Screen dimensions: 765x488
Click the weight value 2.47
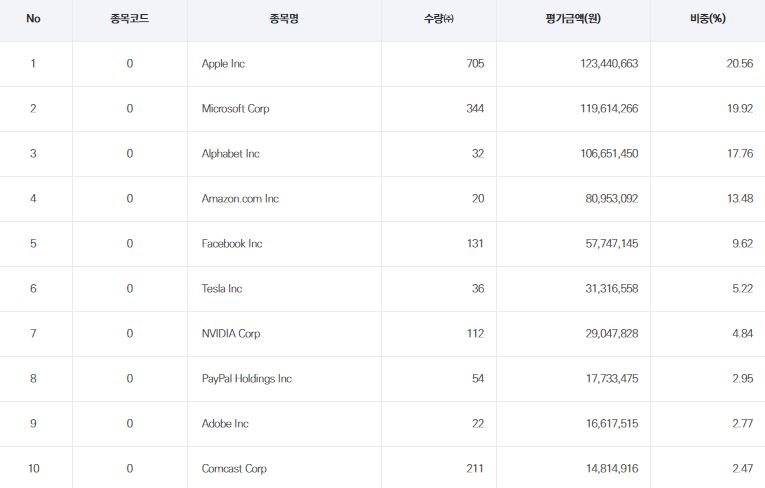click(x=743, y=468)
